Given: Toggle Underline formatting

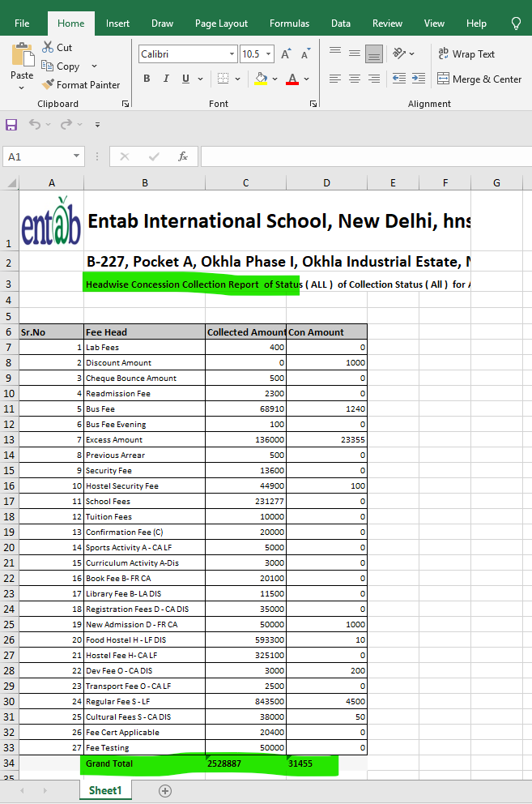Looking at the screenshot, I should (185, 79).
